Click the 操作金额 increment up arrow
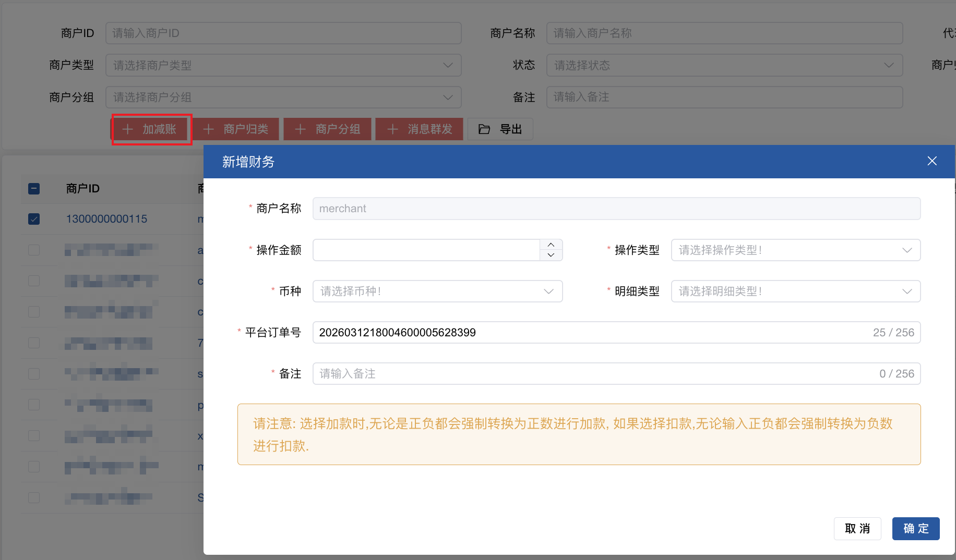 [551, 245]
